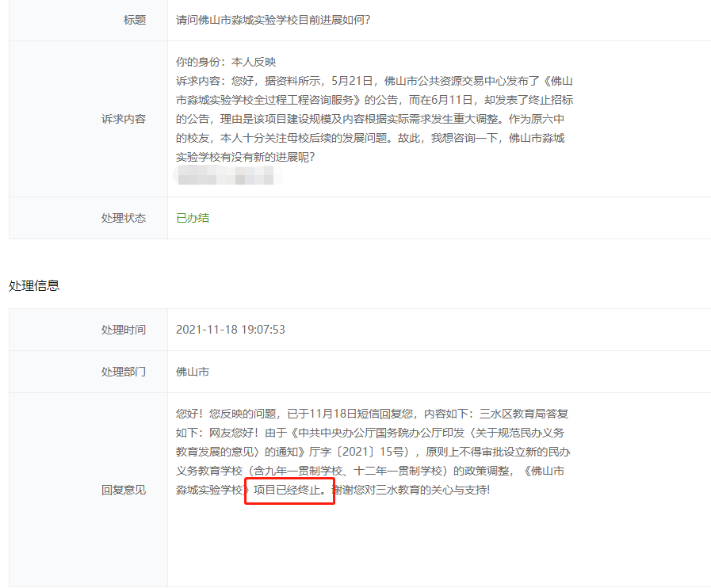This screenshot has height=588, width=711.
Task: Click the reply line starting 如下：网友您好
Action: pos(370,433)
